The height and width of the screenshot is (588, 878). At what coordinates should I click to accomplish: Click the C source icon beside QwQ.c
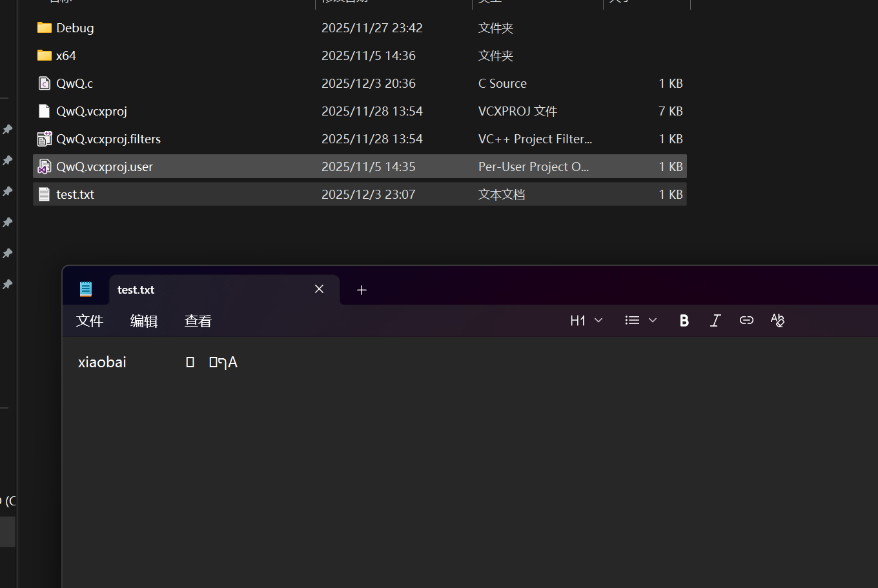coord(44,83)
